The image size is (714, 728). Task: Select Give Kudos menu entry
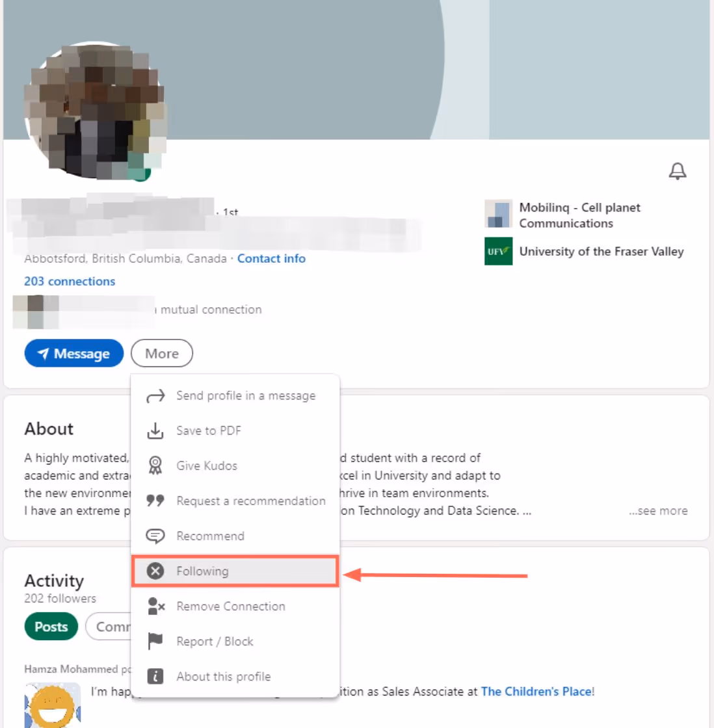235,466
